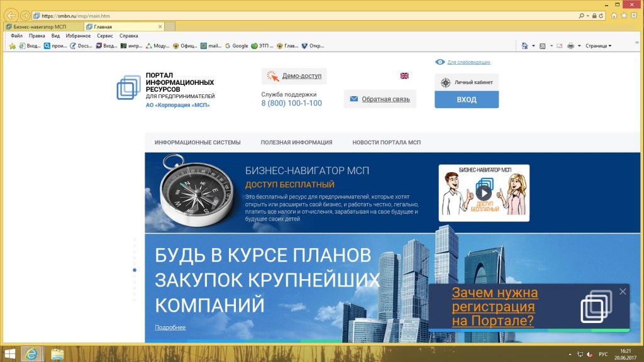Click the white Home icon at top right
The image size is (644, 362).
(x=614, y=16)
